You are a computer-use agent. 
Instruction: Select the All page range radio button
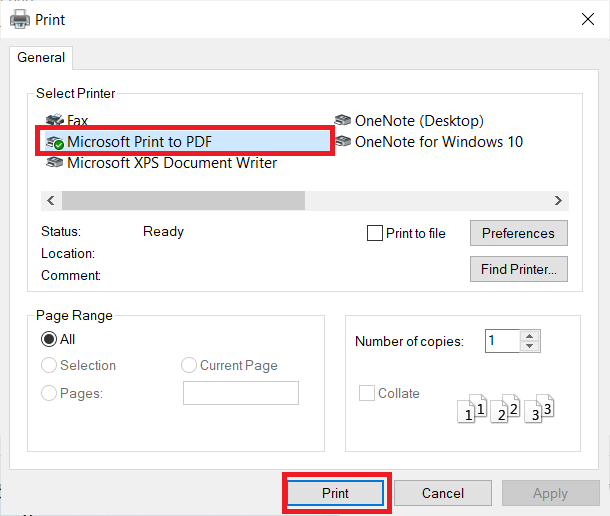pyautogui.click(x=49, y=339)
